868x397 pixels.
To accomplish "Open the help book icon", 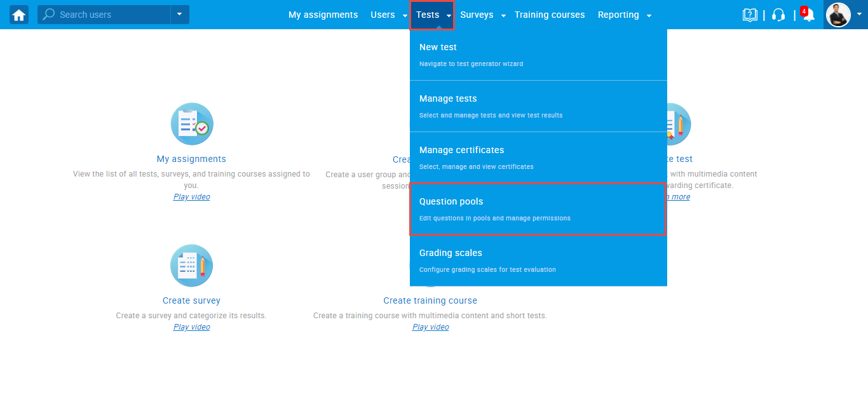I will point(750,15).
